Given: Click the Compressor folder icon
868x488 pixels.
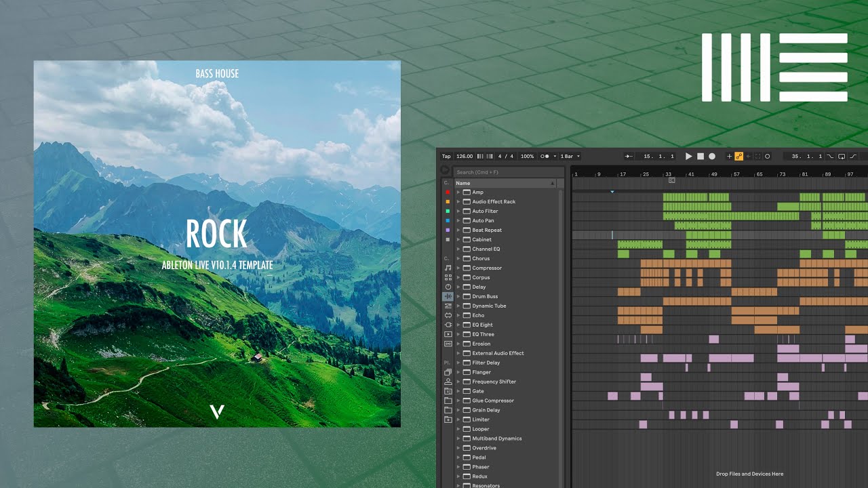Looking at the screenshot, I should tap(467, 268).
